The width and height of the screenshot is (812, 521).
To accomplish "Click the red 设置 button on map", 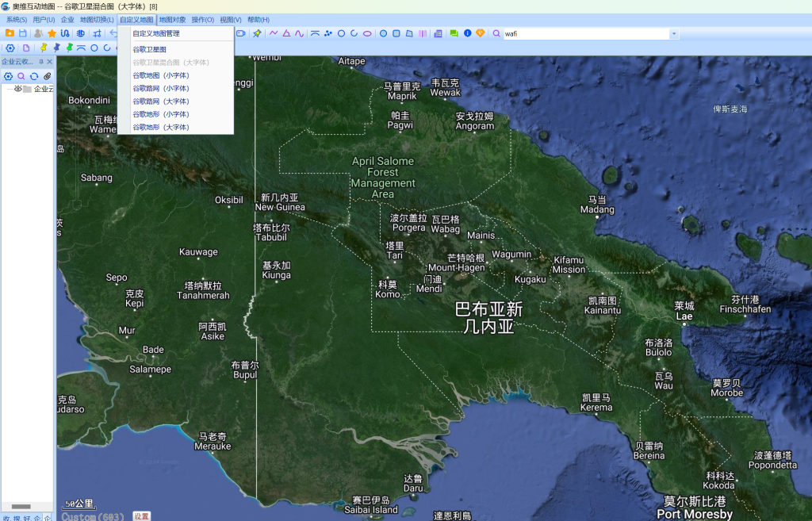I will coord(141,516).
